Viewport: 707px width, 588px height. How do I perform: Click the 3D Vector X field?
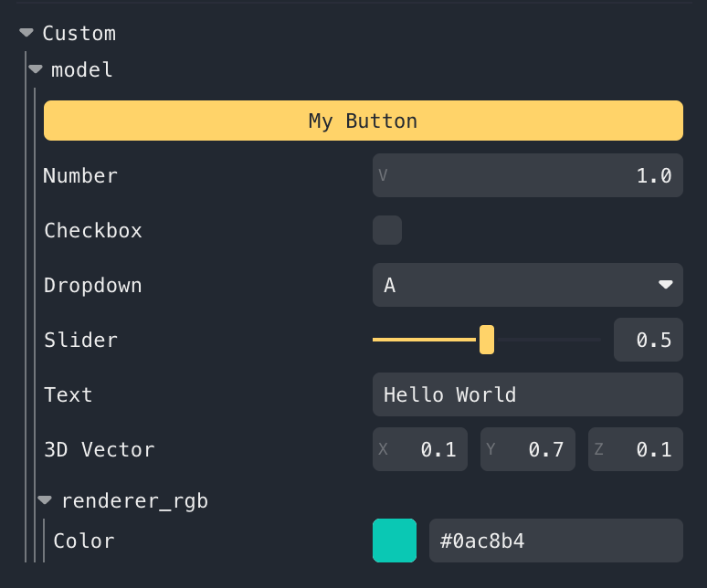click(420, 449)
